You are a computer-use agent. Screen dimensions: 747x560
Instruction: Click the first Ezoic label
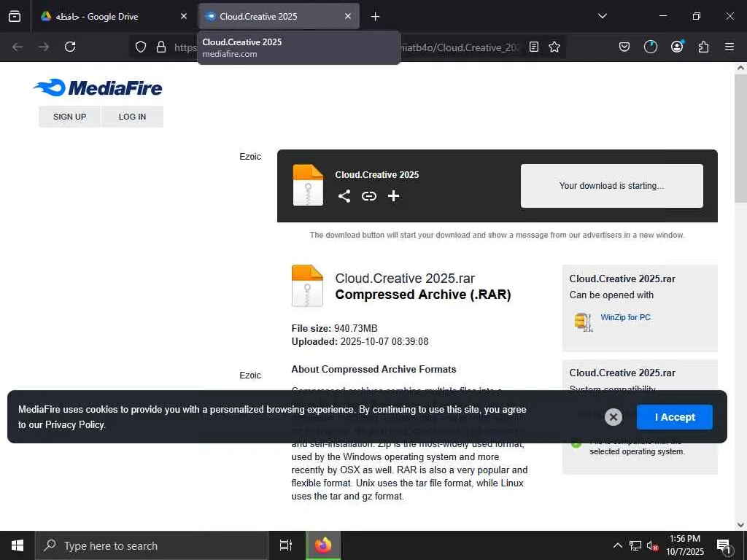(x=250, y=157)
